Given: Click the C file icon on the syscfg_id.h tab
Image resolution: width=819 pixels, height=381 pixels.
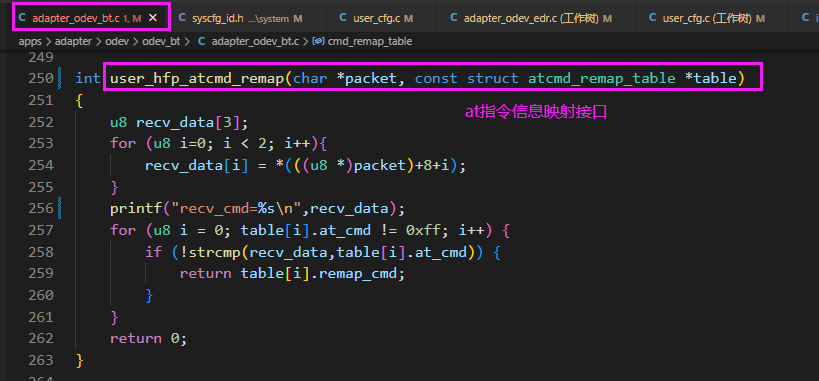Looking at the screenshot, I should [x=182, y=18].
